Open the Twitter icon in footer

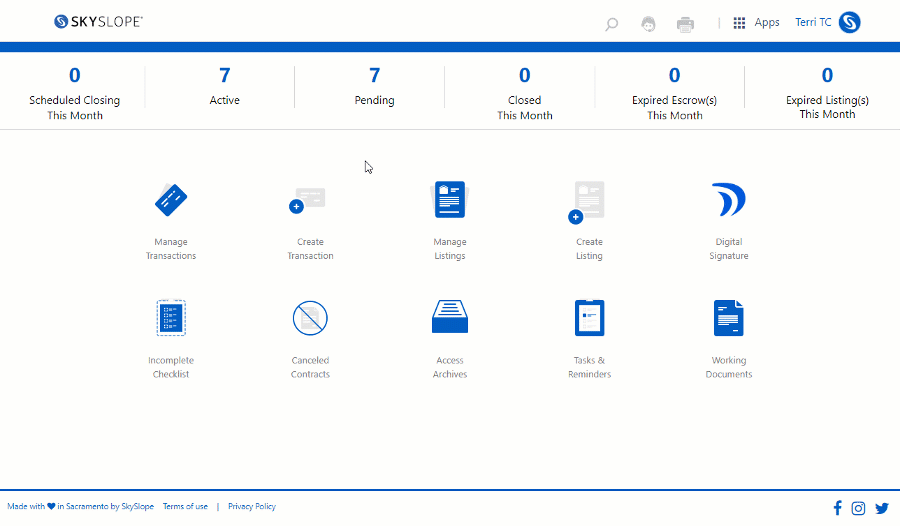(x=882, y=508)
